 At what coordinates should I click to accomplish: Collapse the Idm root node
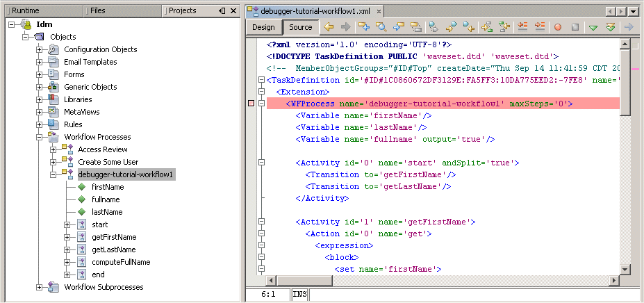[12, 24]
